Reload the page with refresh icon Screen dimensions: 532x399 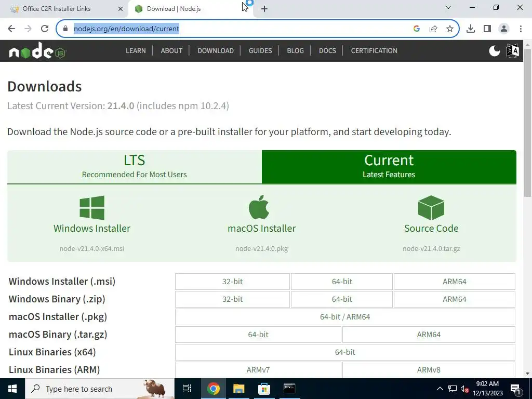pyautogui.click(x=45, y=29)
